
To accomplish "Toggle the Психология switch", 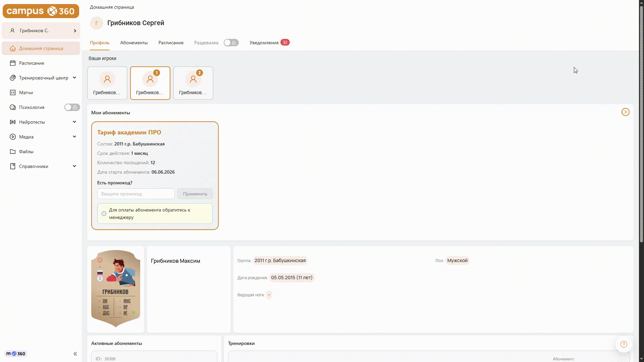I will 72,107.
